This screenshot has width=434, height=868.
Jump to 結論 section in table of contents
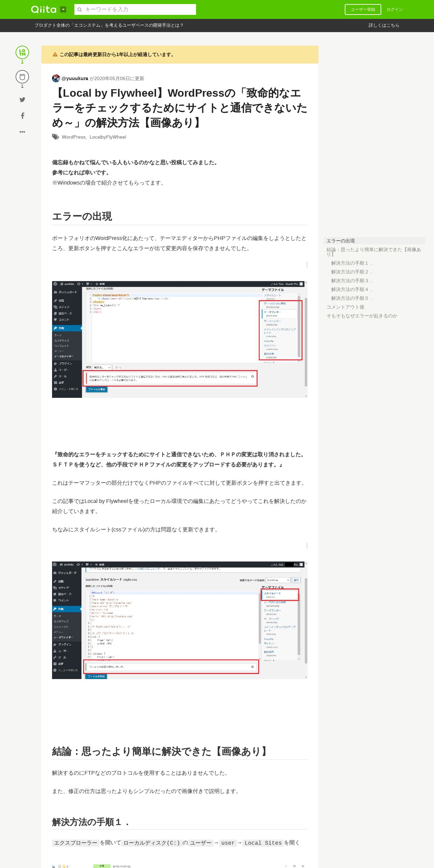point(374,252)
